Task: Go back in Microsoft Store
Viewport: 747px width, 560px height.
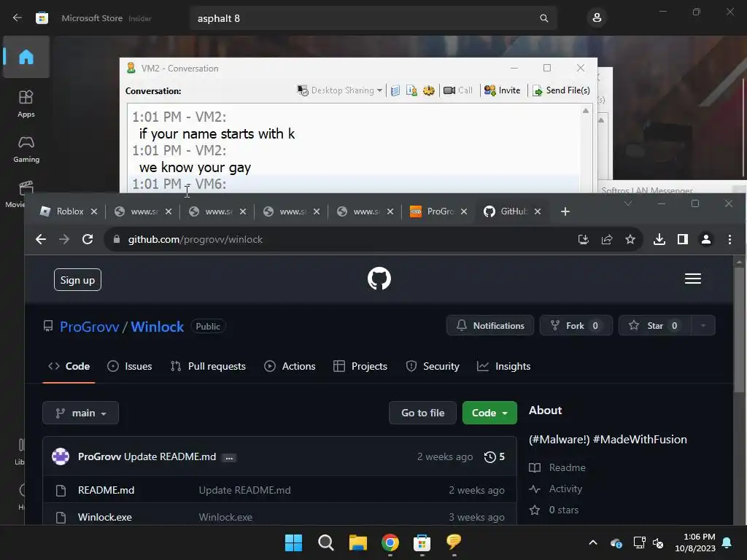Action: 18,18
